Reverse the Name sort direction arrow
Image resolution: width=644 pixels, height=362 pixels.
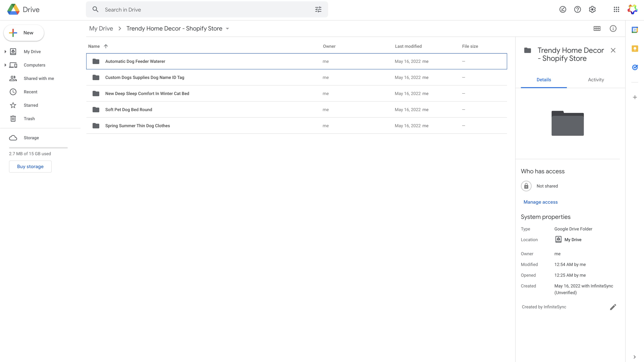coord(106,46)
